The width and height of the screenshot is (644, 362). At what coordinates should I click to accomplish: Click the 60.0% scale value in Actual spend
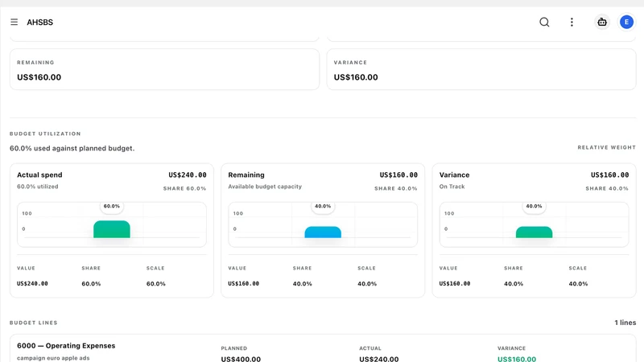(x=156, y=284)
